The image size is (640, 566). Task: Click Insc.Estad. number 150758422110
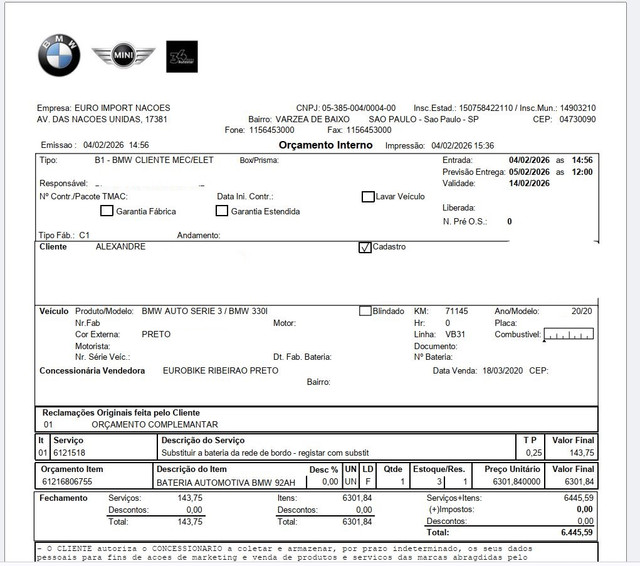coord(486,108)
